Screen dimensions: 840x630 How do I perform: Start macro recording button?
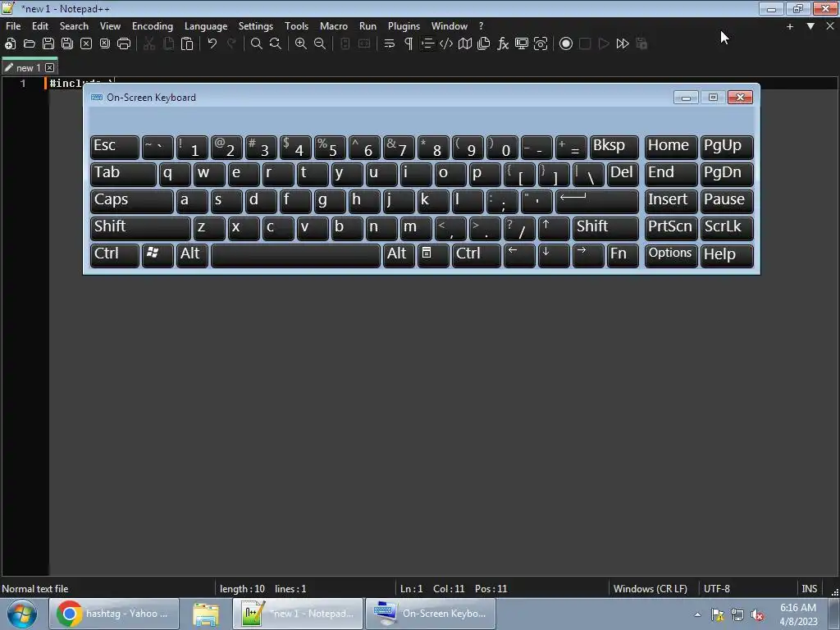click(566, 44)
